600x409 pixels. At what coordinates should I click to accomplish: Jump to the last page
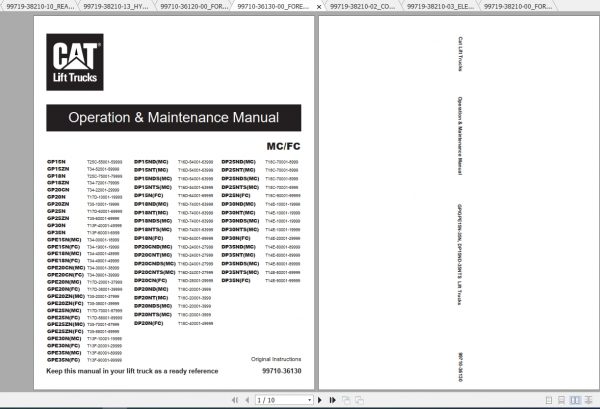click(333, 400)
